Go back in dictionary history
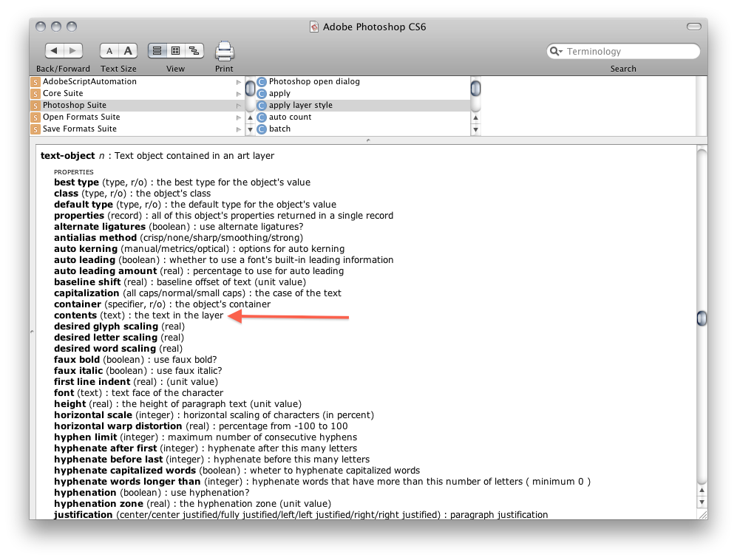The height and width of the screenshot is (560, 737). 55,51
